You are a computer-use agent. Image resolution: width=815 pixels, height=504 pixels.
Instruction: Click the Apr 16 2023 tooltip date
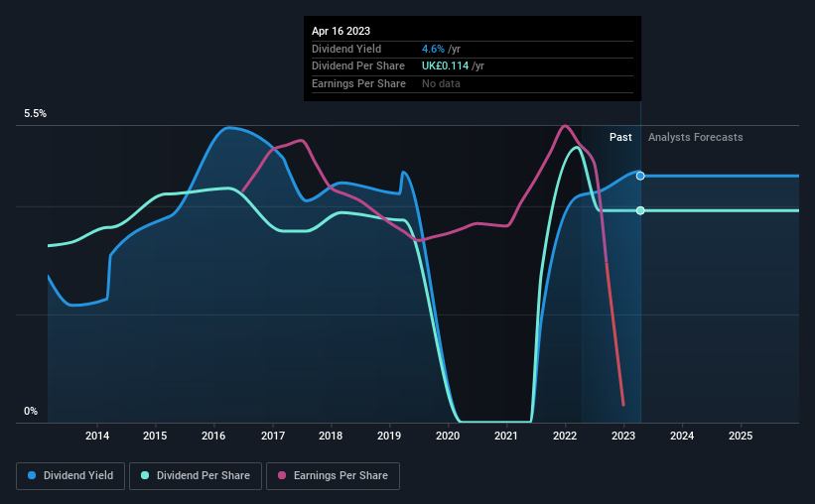tap(340, 31)
